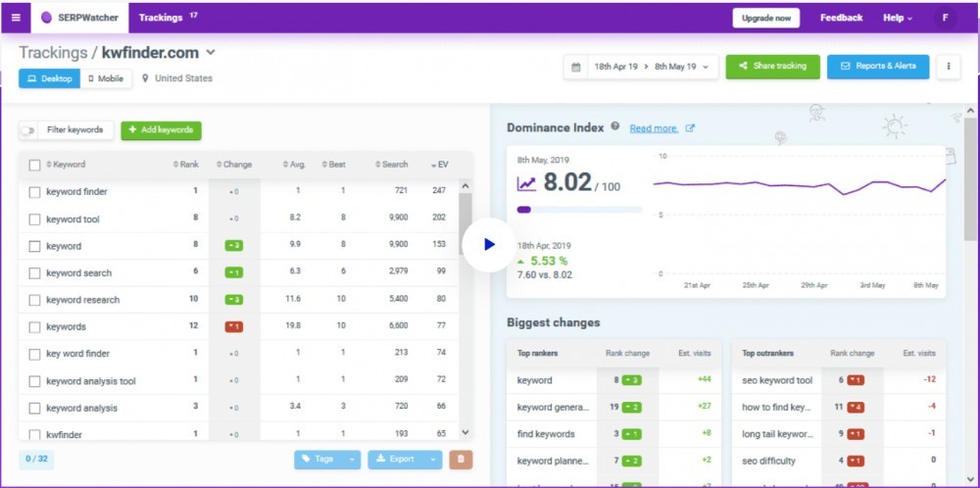980x488 pixels.
Task: Click 'seo keyword tool' in Top outrankers
Action: point(777,380)
